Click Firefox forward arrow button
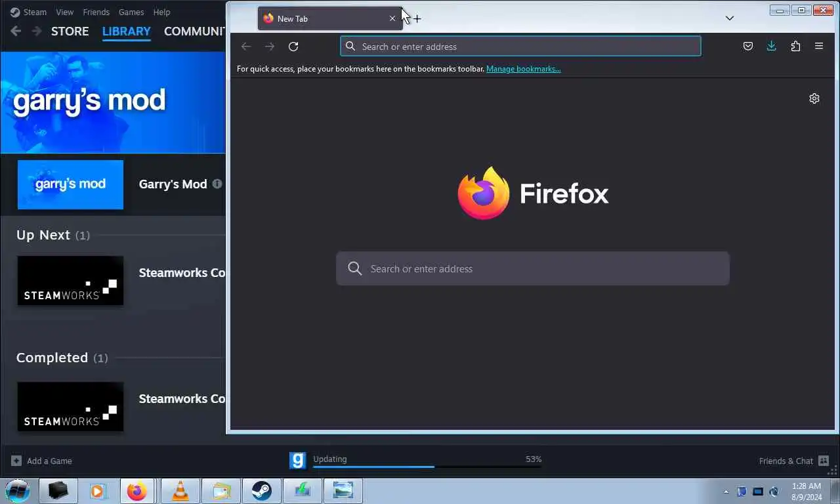 click(270, 47)
